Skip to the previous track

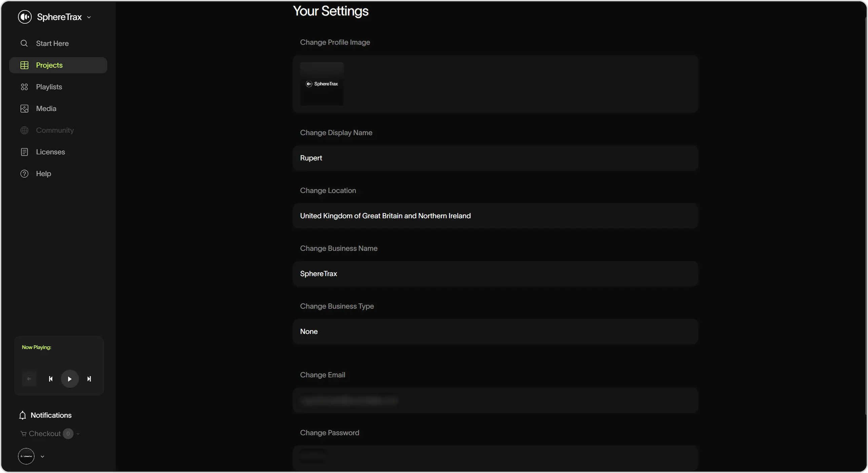coord(50,379)
